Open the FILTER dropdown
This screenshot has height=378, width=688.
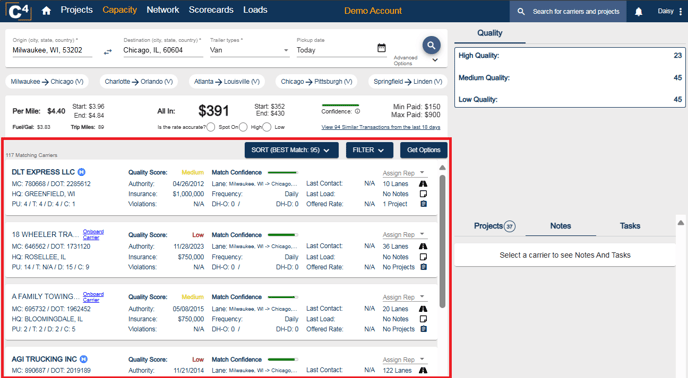(369, 150)
